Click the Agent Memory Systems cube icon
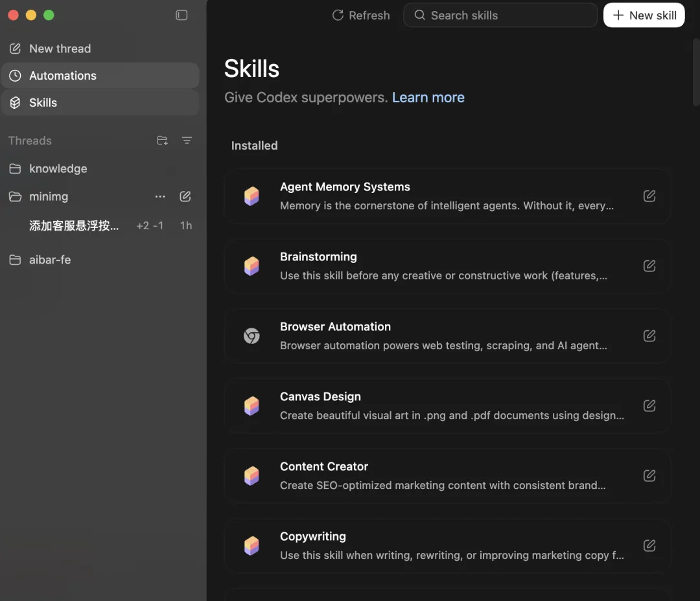700x601 pixels. [251, 196]
